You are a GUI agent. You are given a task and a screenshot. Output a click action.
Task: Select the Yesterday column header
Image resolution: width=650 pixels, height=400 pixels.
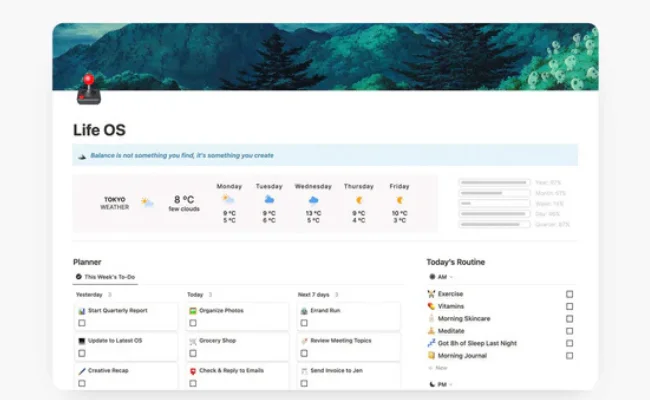[x=89, y=295]
